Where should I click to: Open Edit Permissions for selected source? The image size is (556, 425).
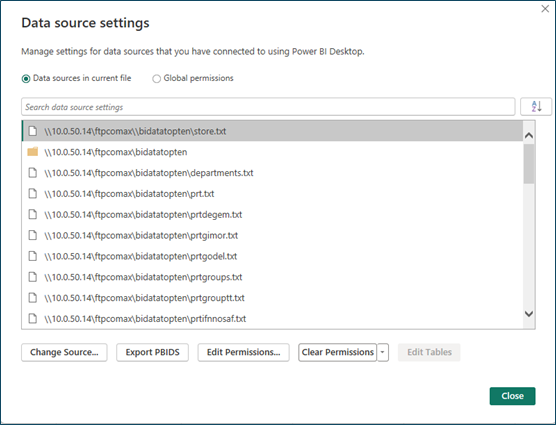coord(244,352)
